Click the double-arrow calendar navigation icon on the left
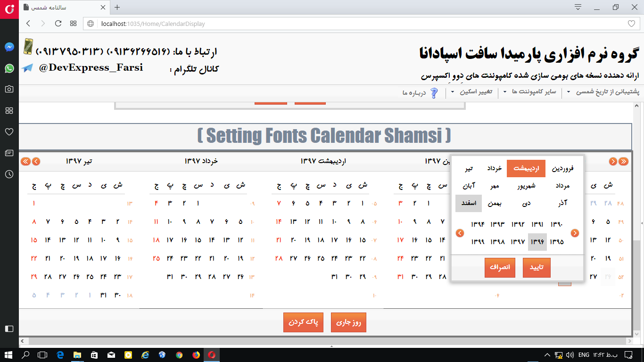This screenshot has height=362, width=644. [25, 161]
